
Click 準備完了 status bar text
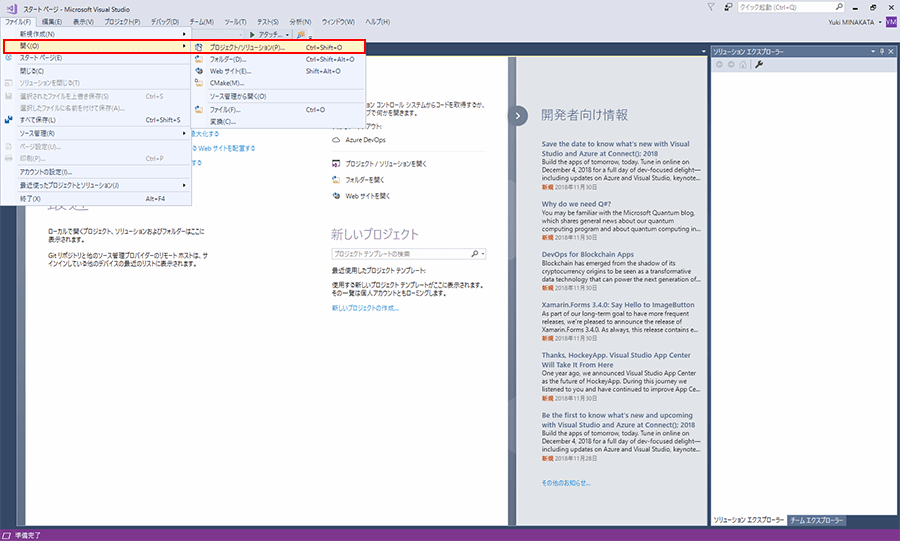[28, 535]
